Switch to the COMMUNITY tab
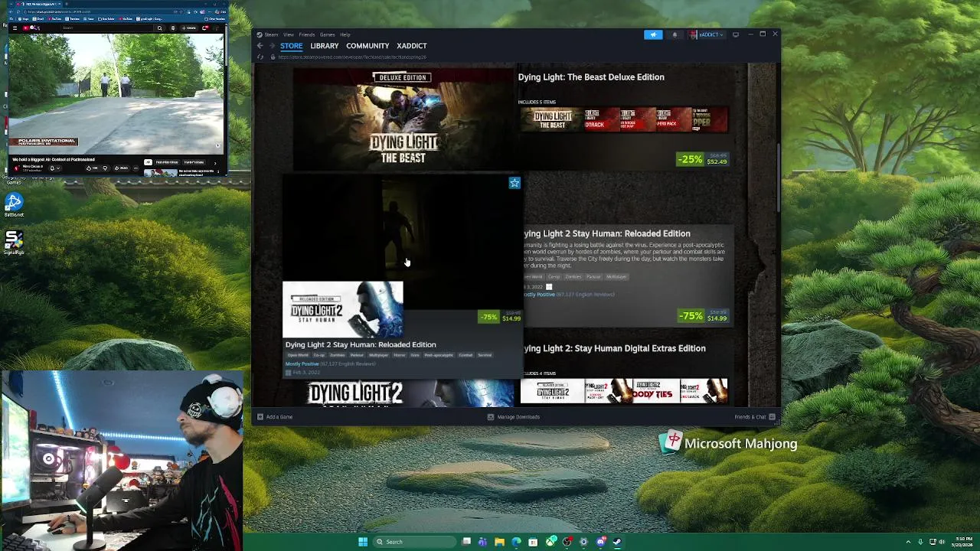 click(x=367, y=46)
